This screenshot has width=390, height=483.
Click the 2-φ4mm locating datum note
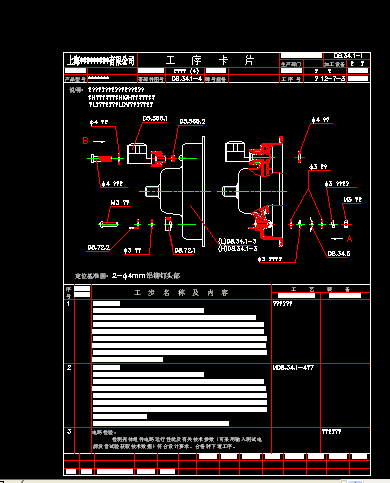[127, 276]
